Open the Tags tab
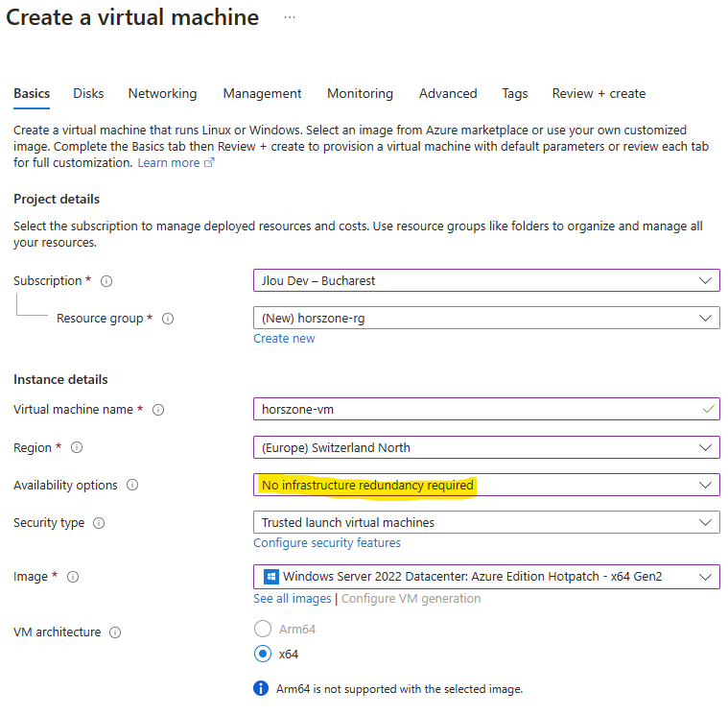Screen dimensions: 728x715 click(515, 94)
